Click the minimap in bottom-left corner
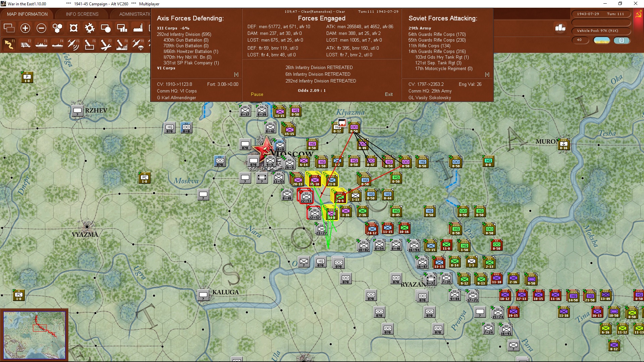Viewport: 644px width, 362px height. [34, 335]
